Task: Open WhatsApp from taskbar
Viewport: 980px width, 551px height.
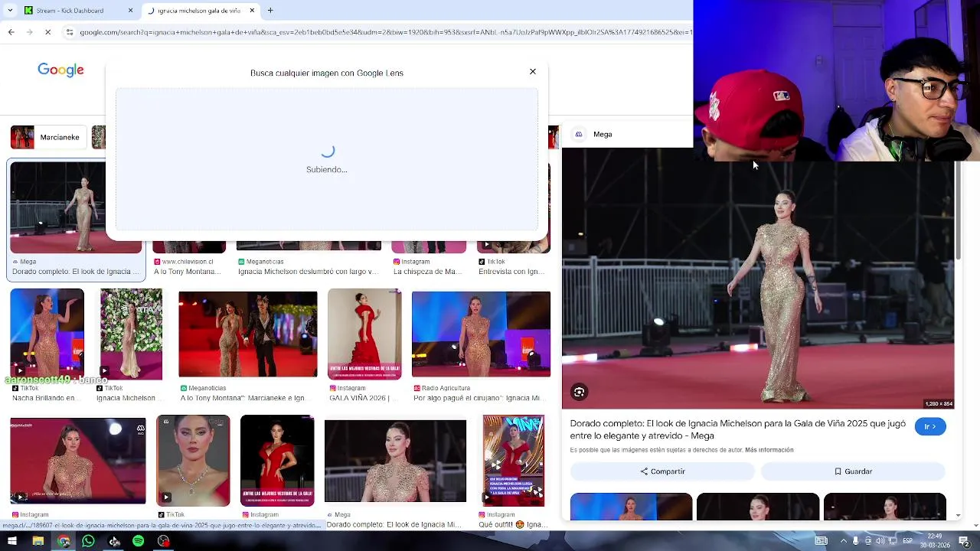Action: [88, 541]
